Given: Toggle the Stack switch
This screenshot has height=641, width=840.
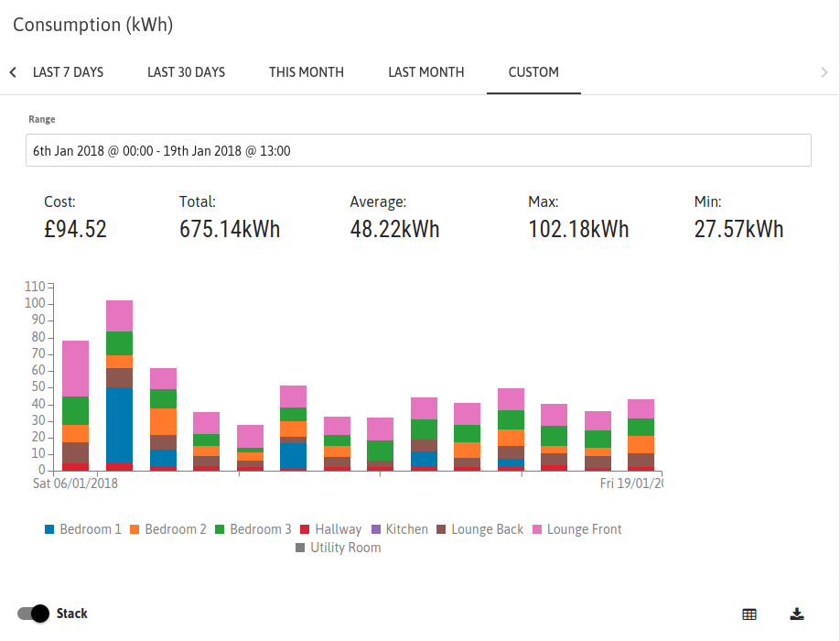Looking at the screenshot, I should 33,614.
